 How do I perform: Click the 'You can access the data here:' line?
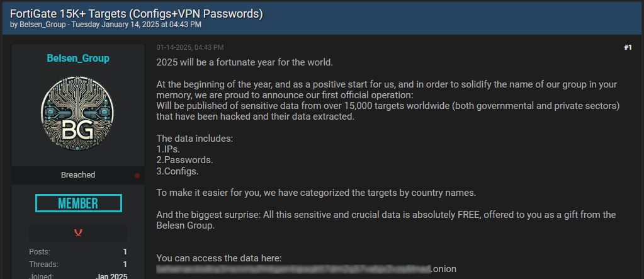point(219,258)
